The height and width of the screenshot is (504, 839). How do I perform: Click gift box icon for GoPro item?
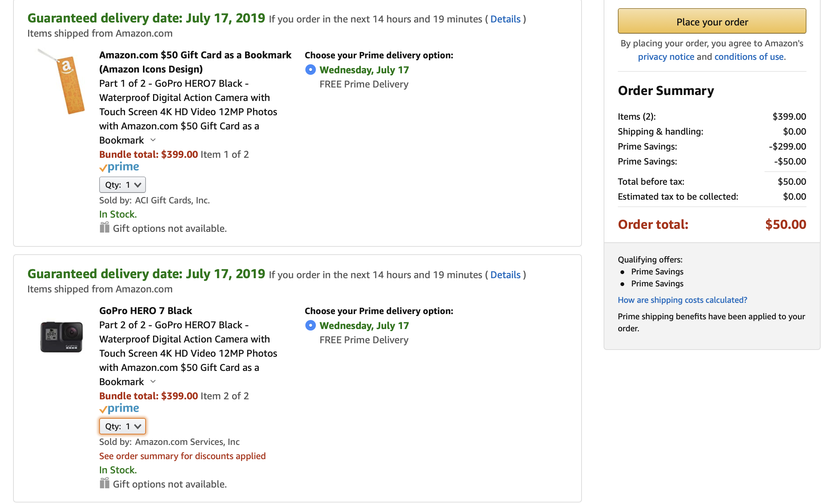point(104,483)
